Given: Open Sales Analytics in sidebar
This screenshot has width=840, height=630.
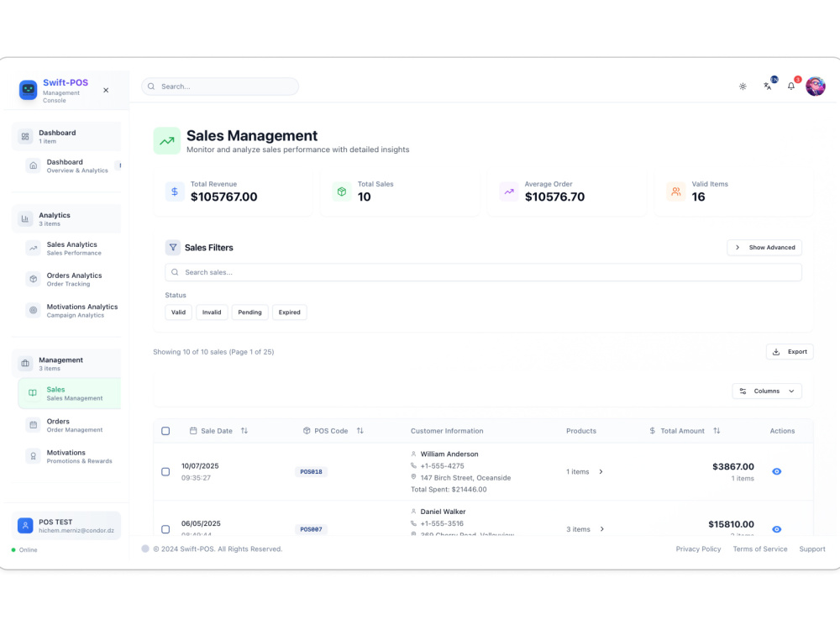Looking at the screenshot, I should (70, 249).
